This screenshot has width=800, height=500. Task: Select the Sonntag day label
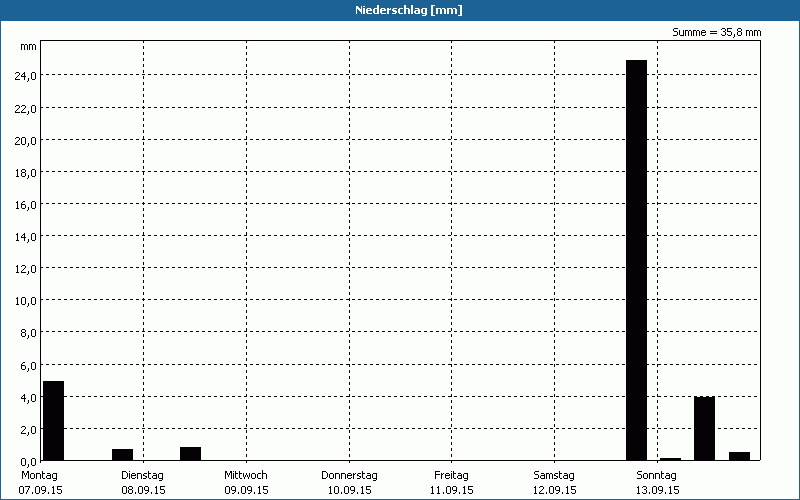coord(656,476)
